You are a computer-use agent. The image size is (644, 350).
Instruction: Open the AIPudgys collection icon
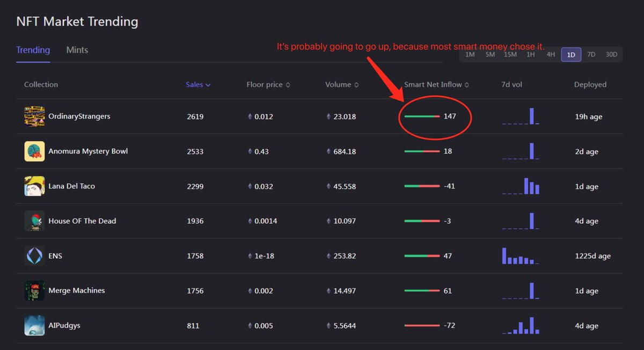coord(34,326)
